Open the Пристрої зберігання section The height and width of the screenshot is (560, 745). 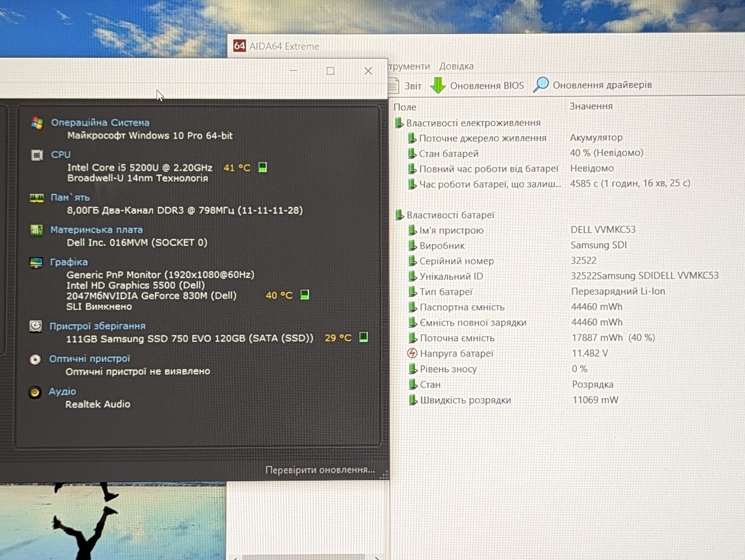click(x=97, y=326)
